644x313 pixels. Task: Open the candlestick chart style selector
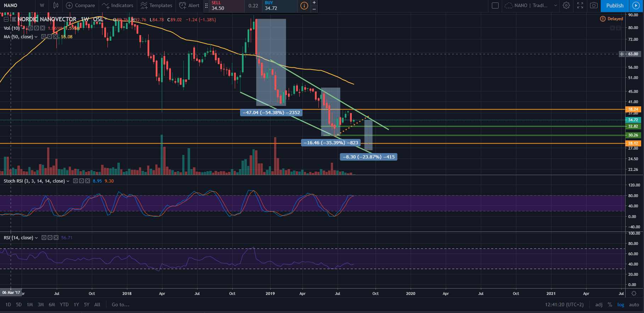56,5
